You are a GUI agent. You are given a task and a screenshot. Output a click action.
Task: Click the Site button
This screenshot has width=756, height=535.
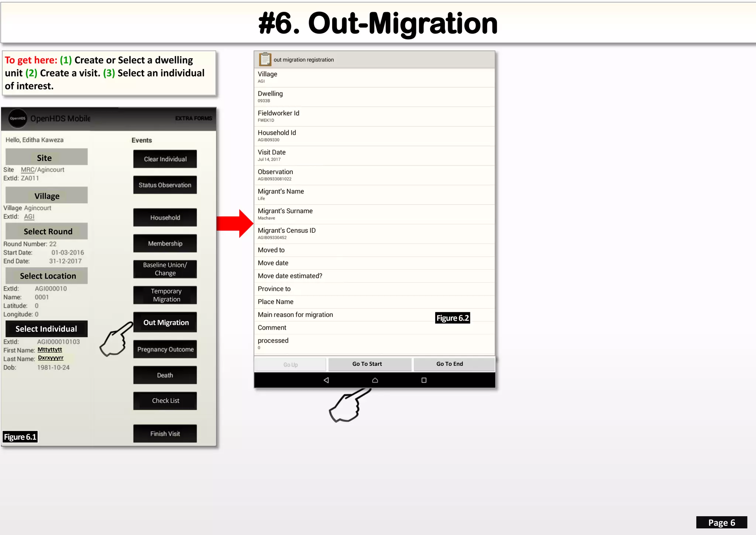click(47, 157)
